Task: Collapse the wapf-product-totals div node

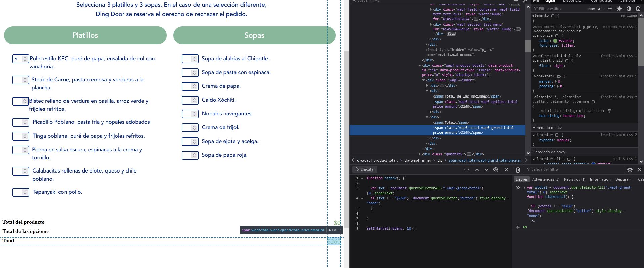Action: click(x=420, y=66)
